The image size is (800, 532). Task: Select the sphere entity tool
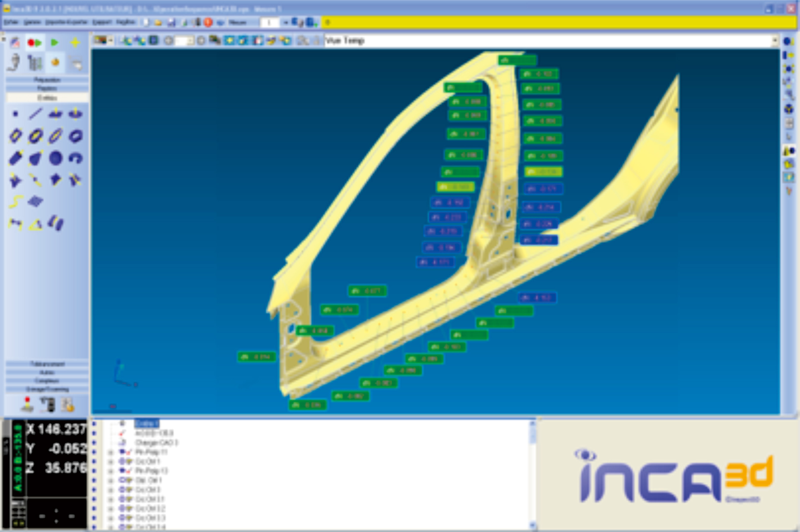coord(55,158)
